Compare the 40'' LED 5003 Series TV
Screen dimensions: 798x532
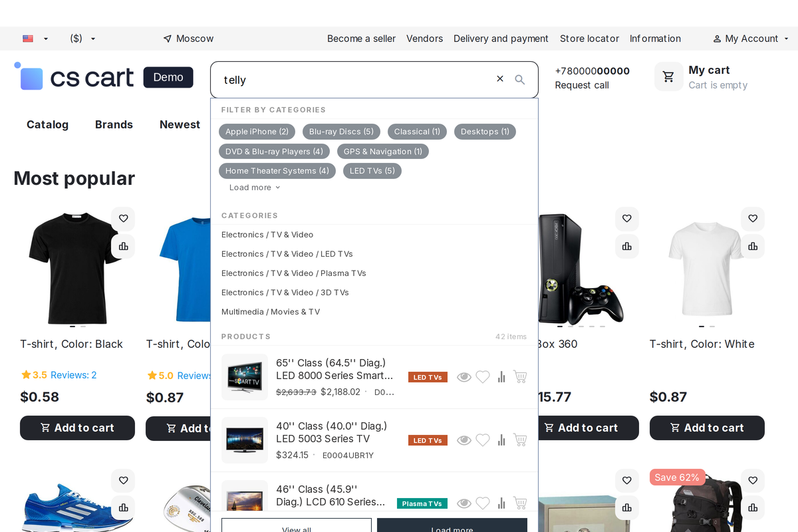pyautogui.click(x=501, y=440)
